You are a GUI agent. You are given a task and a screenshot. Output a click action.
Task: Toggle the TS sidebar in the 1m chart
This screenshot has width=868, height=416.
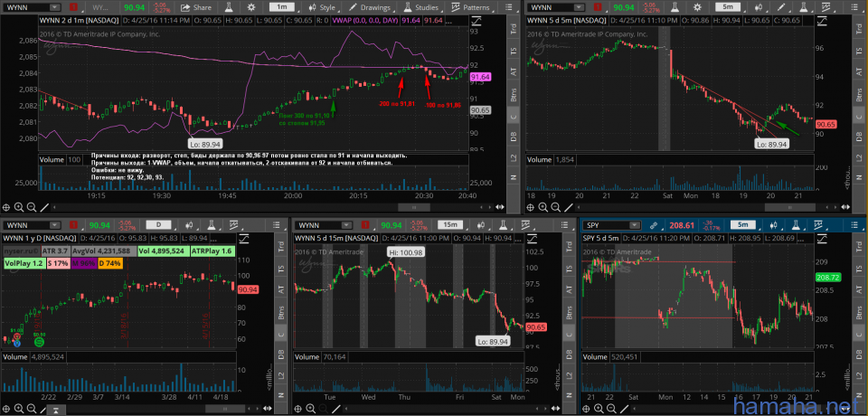(x=514, y=51)
